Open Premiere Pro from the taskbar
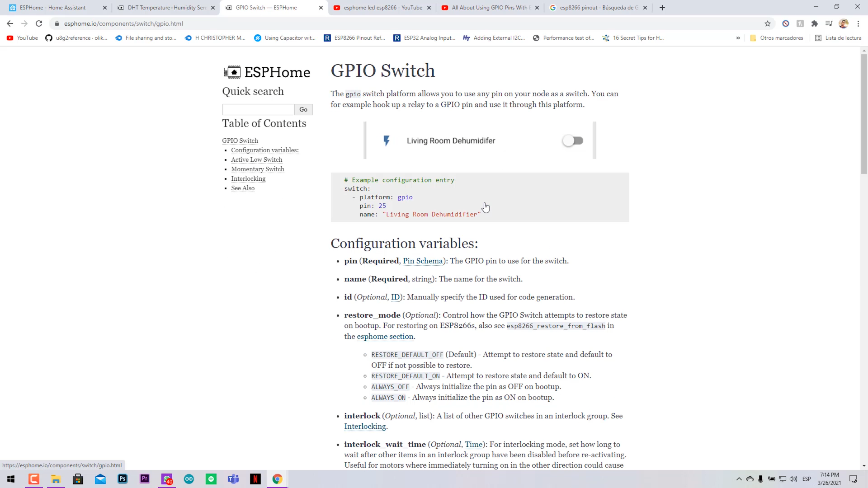Image resolution: width=868 pixels, height=488 pixels. click(145, 479)
